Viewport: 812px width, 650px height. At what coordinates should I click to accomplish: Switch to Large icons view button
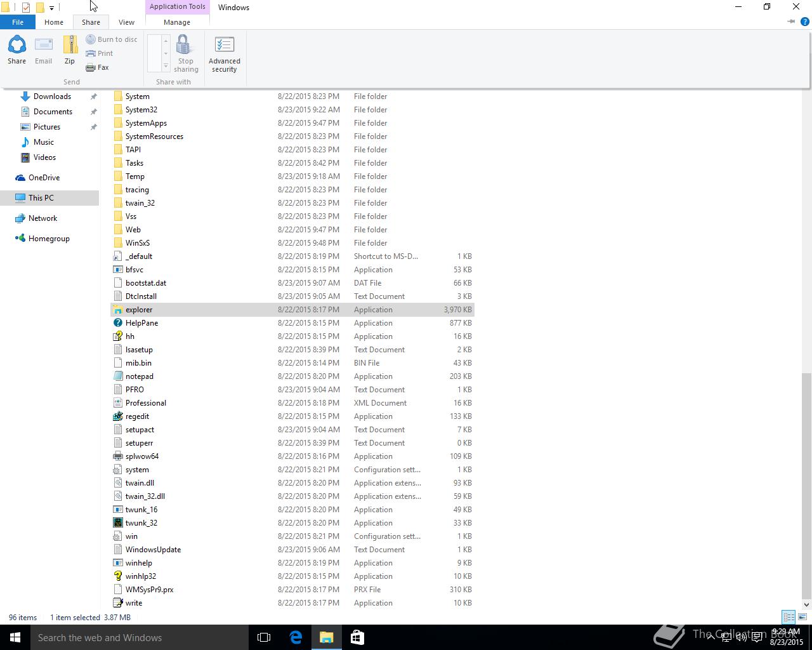pos(802,617)
